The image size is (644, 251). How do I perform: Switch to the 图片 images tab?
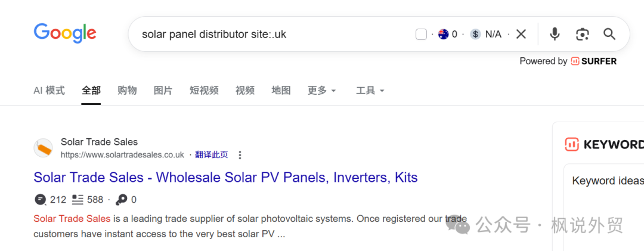pyautogui.click(x=163, y=91)
